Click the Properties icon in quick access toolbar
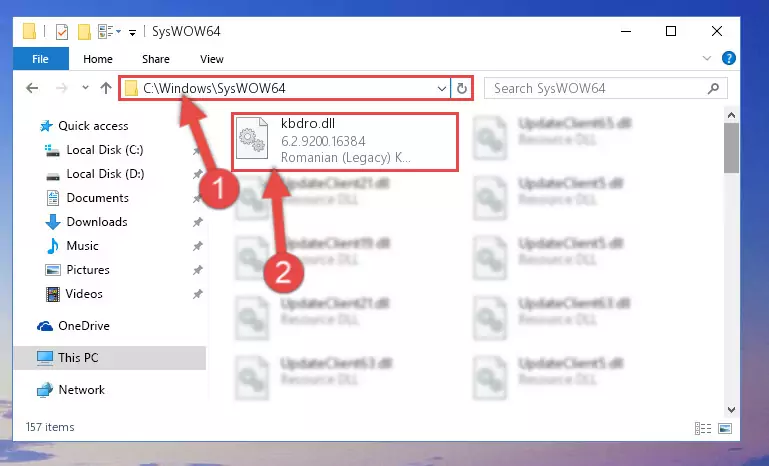 (x=62, y=32)
